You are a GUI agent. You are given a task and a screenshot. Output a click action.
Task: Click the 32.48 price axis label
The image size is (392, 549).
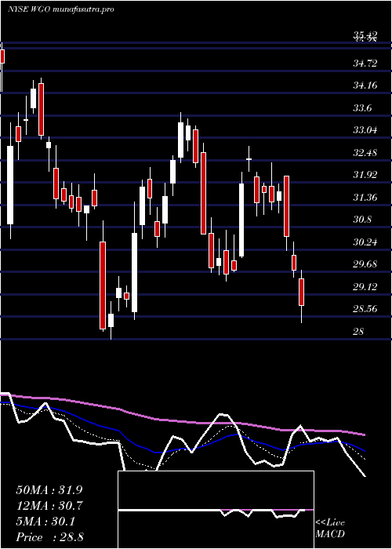point(365,153)
